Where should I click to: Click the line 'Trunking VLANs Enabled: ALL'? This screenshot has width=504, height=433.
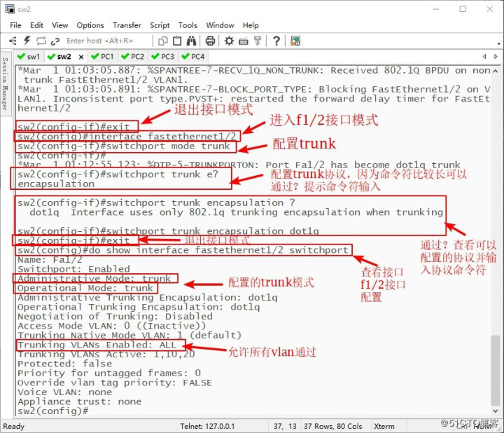point(97,345)
